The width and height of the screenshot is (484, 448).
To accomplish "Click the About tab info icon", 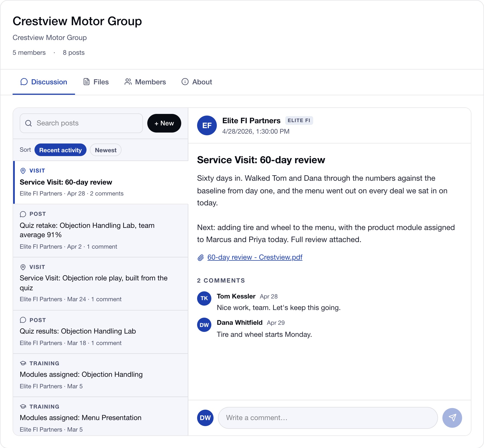I will 185,82.
